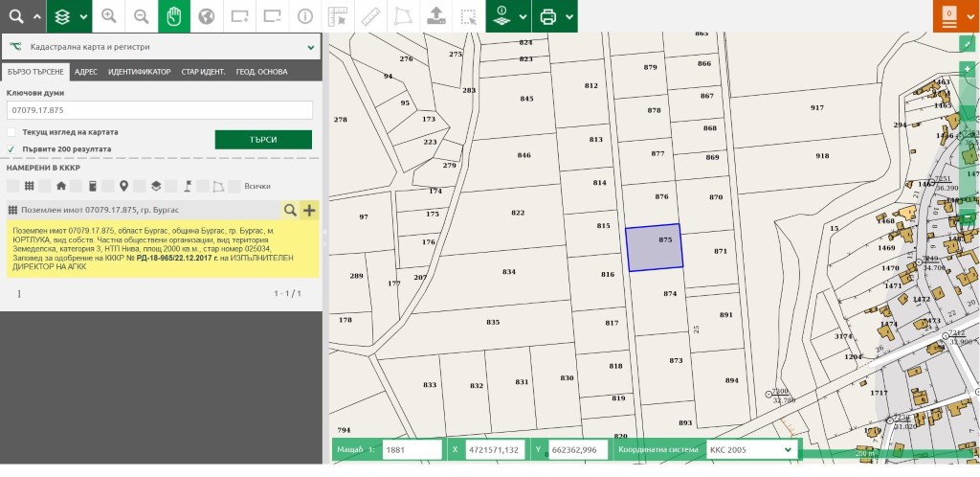Add parcel result with plus icon
Image resolution: width=980 pixels, height=477 pixels.
(309, 210)
